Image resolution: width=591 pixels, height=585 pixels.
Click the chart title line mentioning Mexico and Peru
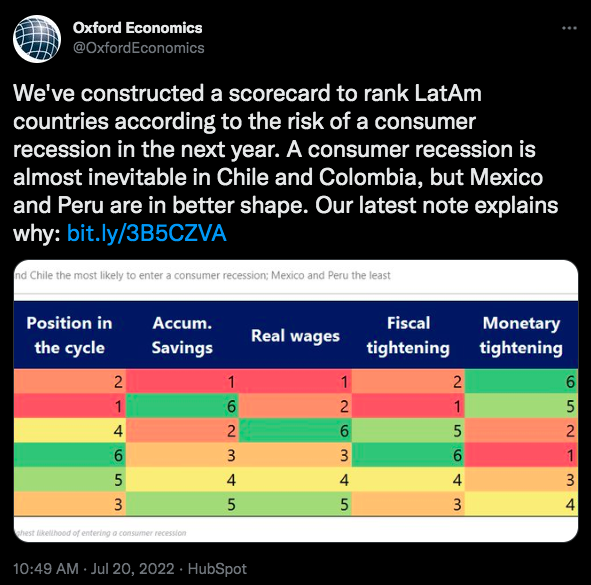point(203,276)
